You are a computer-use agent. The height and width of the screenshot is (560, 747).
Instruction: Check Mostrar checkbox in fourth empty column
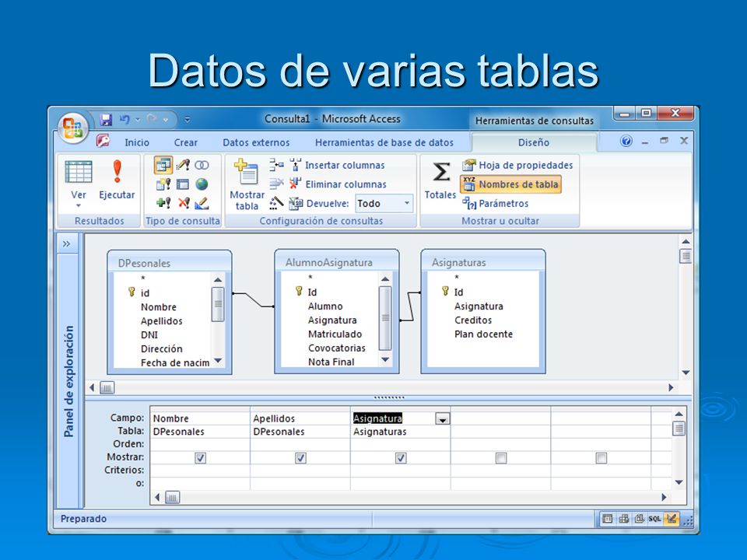(501, 458)
